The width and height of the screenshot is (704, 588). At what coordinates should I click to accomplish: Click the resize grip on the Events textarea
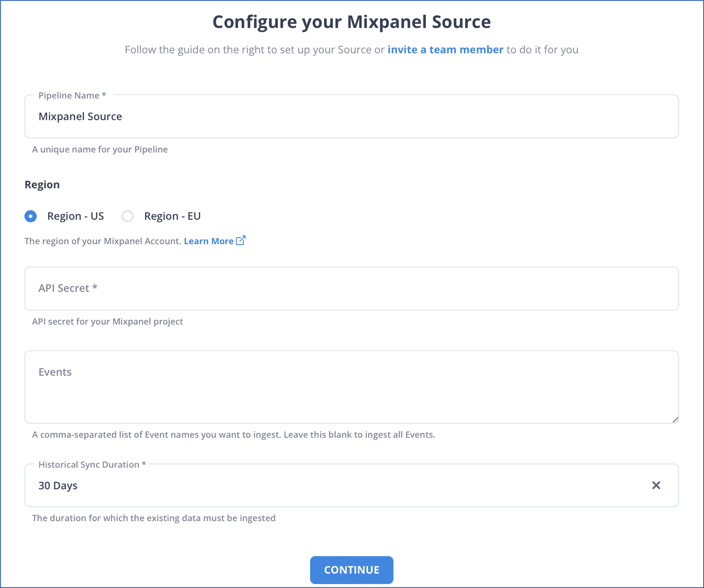point(676,420)
